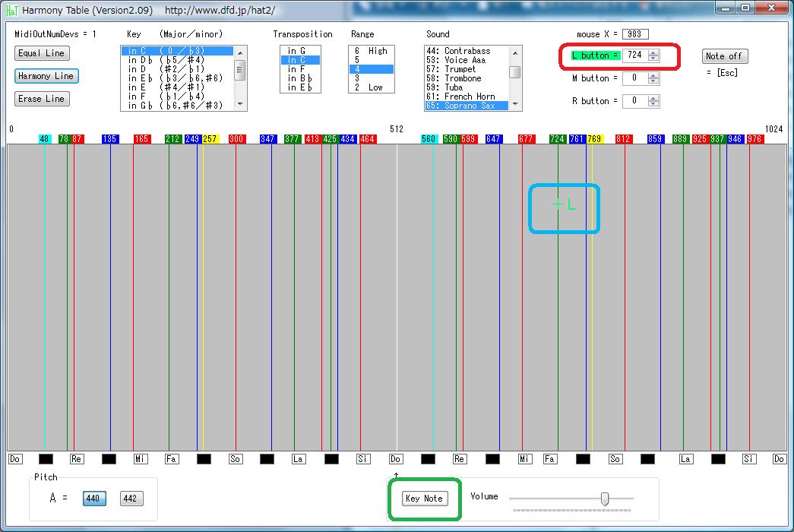Set Transposition to 'in G'

(300, 51)
